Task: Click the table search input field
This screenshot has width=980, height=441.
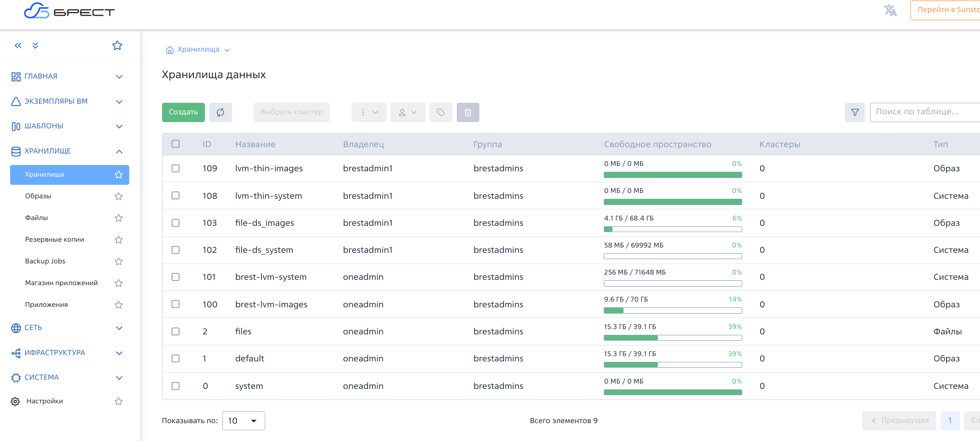Action: pos(924,112)
